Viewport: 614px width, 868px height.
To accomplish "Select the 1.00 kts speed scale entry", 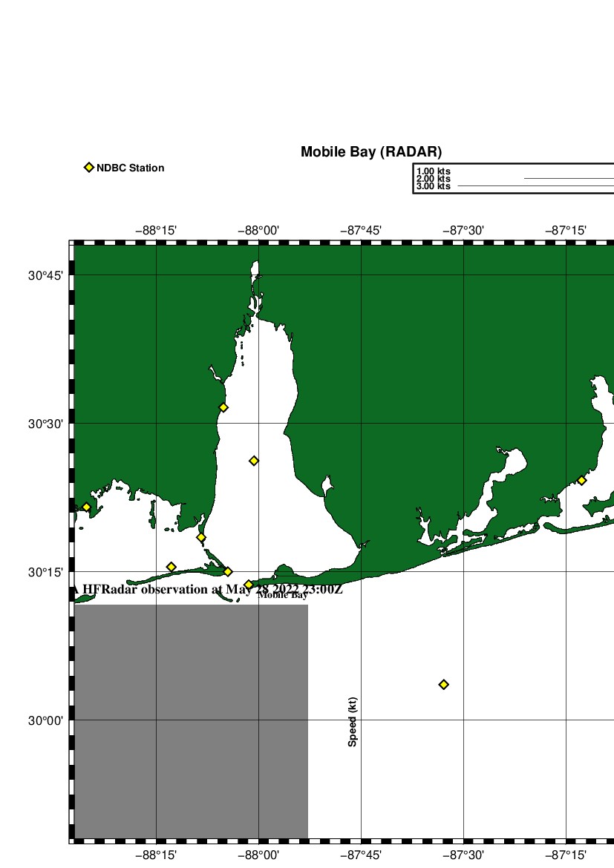I will coord(434,172).
